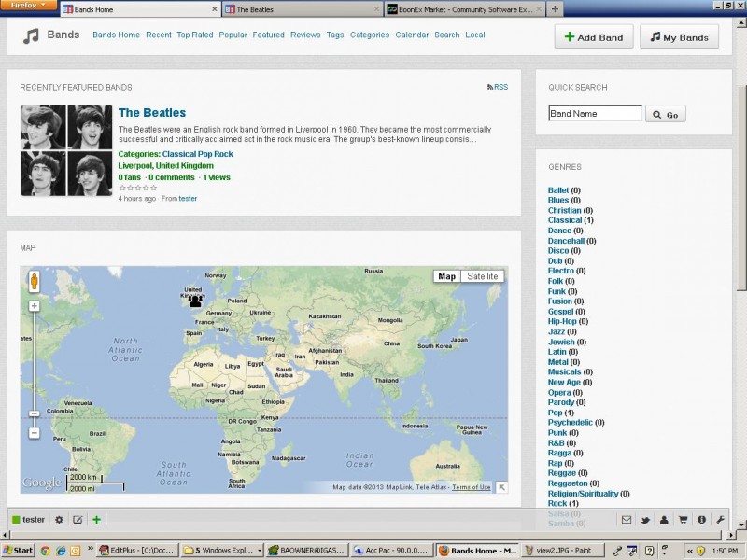Switch to the BoonEx Market tab
The image size is (747, 560).
tap(464, 9)
